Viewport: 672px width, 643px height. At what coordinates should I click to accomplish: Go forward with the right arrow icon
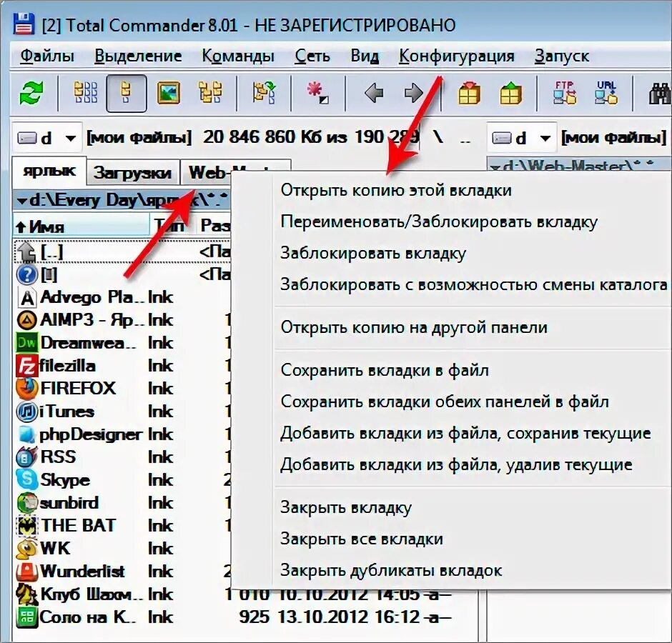click(414, 93)
